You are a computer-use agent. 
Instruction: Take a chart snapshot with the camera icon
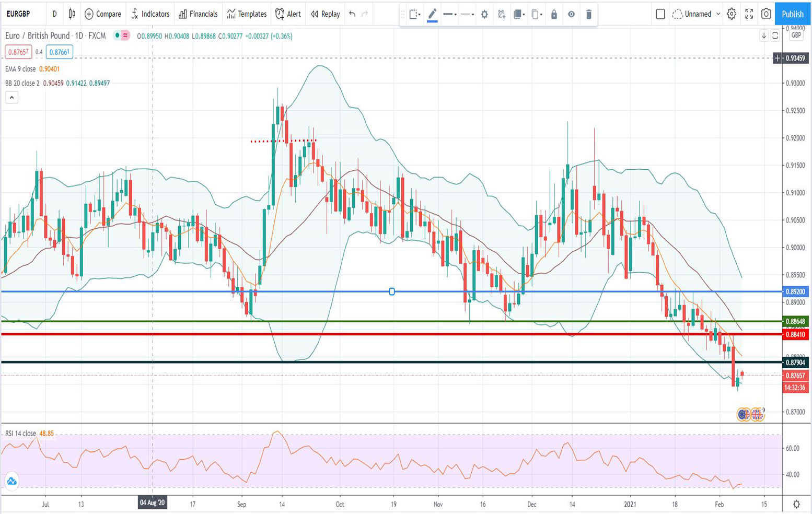pyautogui.click(x=766, y=14)
